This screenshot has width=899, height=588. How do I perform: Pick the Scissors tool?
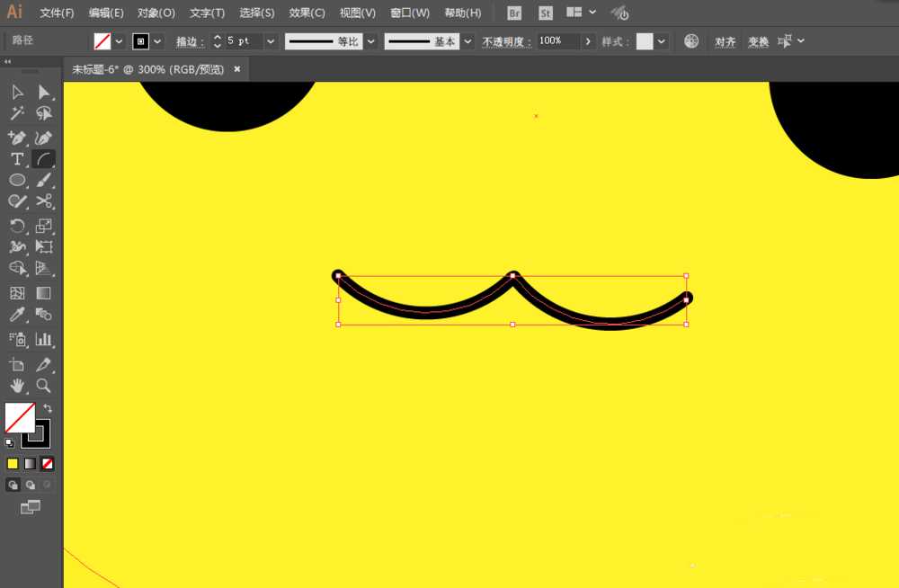pyautogui.click(x=44, y=201)
